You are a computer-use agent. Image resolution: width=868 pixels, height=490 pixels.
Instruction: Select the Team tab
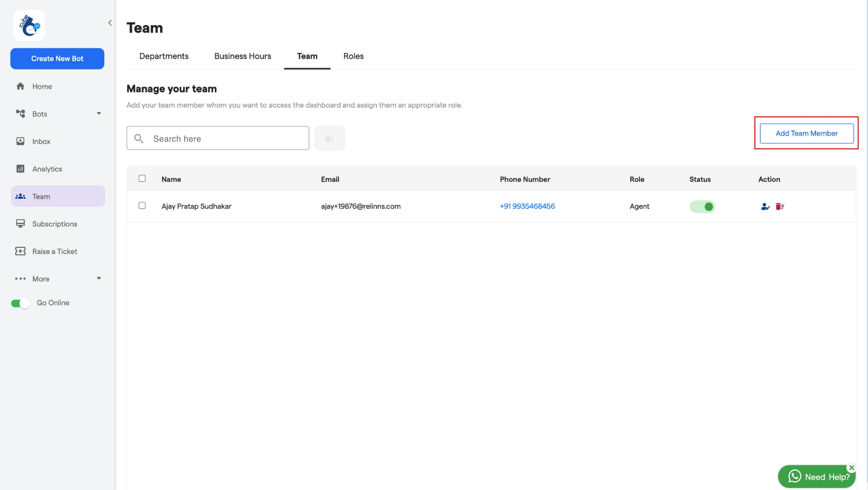point(307,56)
